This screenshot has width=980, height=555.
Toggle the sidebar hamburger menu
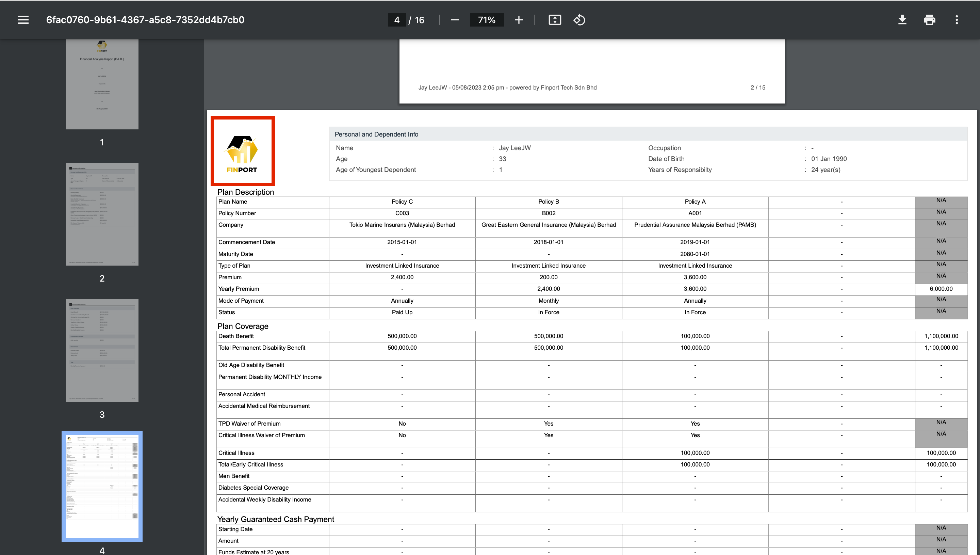[23, 20]
